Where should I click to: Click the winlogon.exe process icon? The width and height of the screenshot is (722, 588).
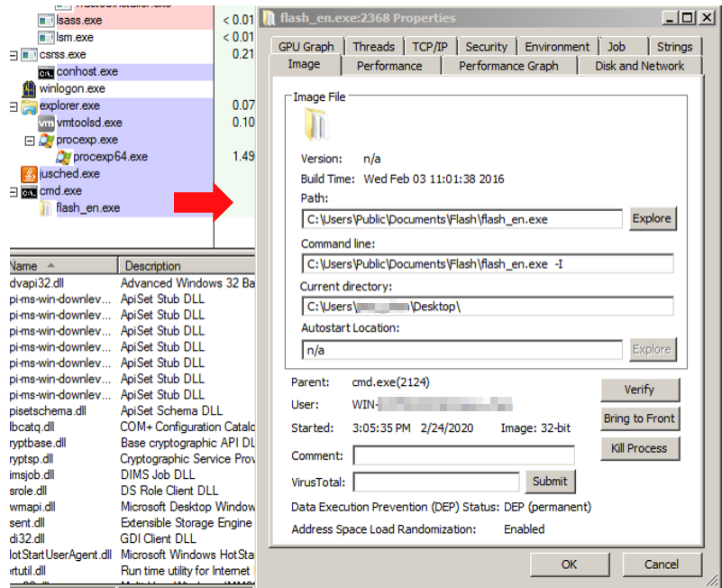click(x=31, y=88)
